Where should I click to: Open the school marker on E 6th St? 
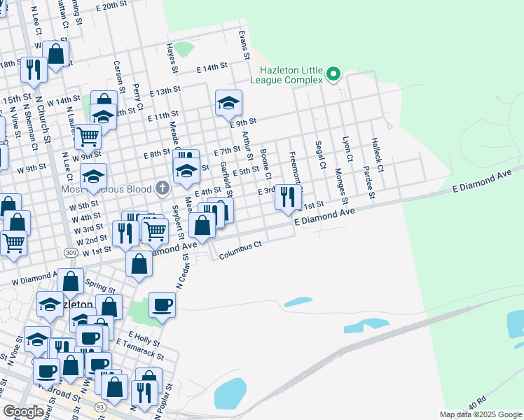click(186, 170)
